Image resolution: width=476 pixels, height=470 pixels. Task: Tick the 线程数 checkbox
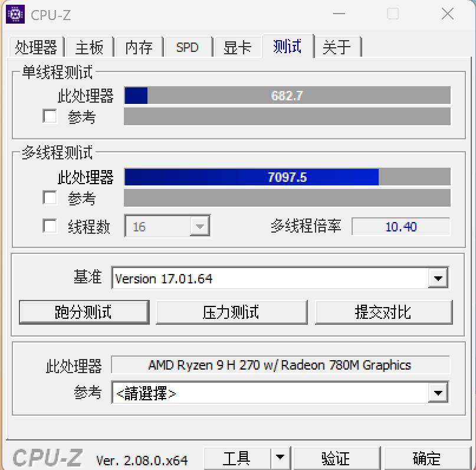coord(50,226)
